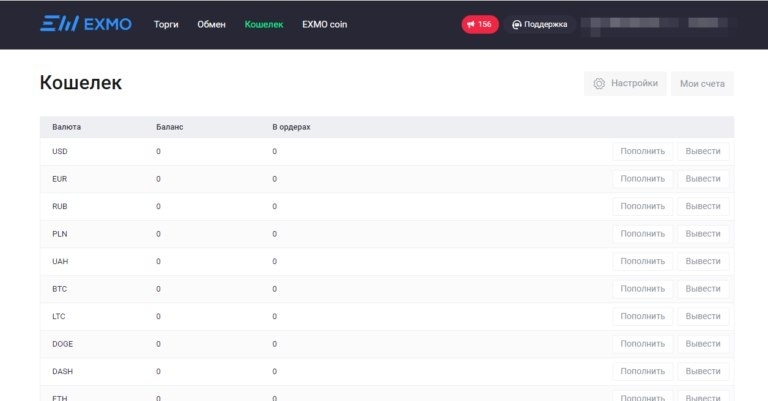Screen dimensions: 768x401
Task: Click Вывести for USD
Action: pos(703,151)
